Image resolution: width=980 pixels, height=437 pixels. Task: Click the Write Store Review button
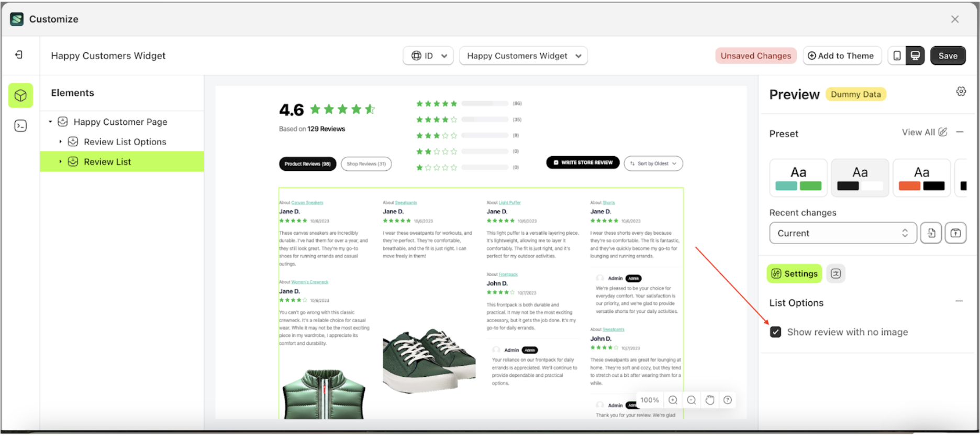click(x=583, y=162)
